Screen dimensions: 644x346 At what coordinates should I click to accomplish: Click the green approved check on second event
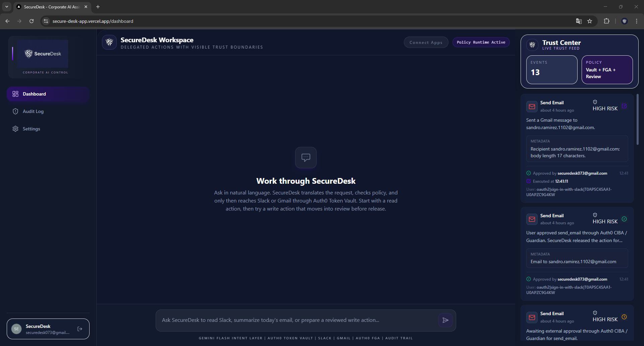coord(624,219)
